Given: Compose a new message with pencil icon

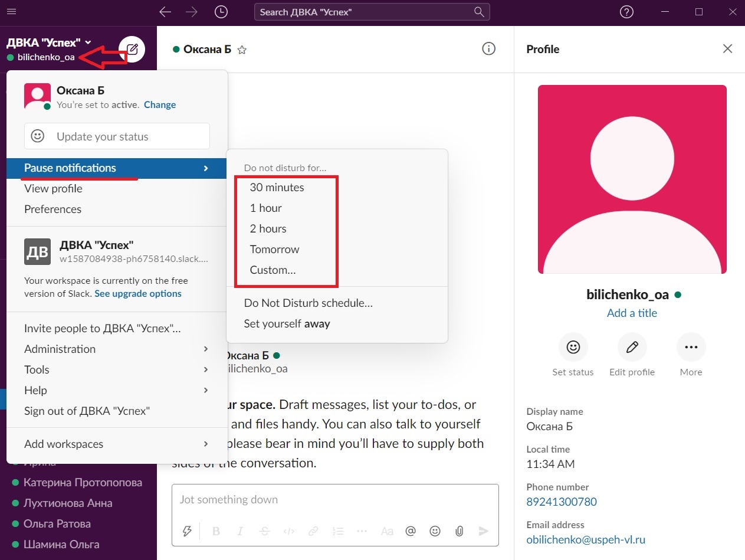Looking at the screenshot, I should (132, 50).
